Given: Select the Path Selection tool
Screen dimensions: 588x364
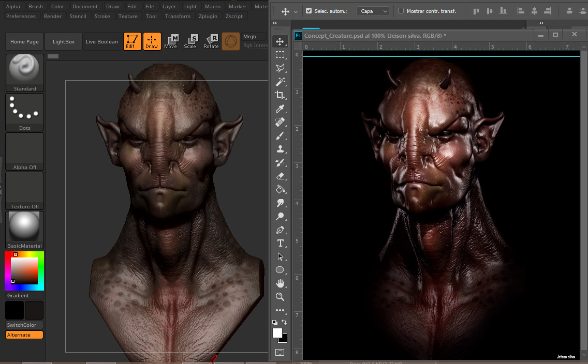Looking at the screenshot, I should click(x=280, y=257).
